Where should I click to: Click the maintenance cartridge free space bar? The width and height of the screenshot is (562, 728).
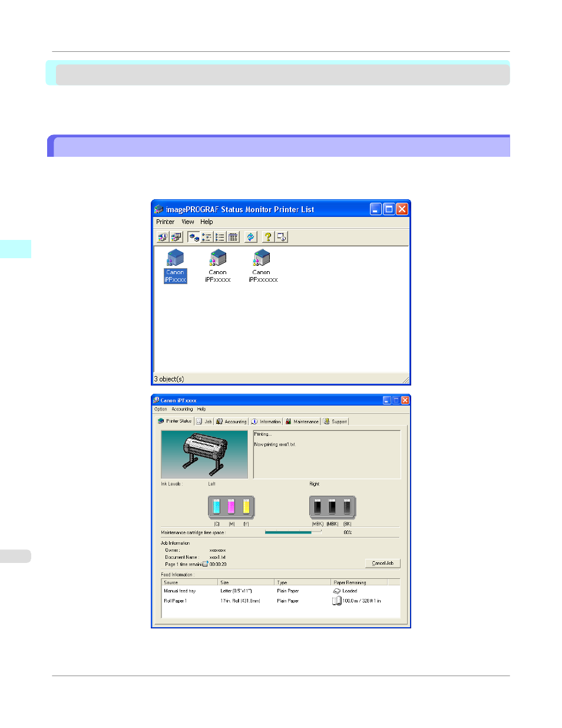click(x=293, y=532)
